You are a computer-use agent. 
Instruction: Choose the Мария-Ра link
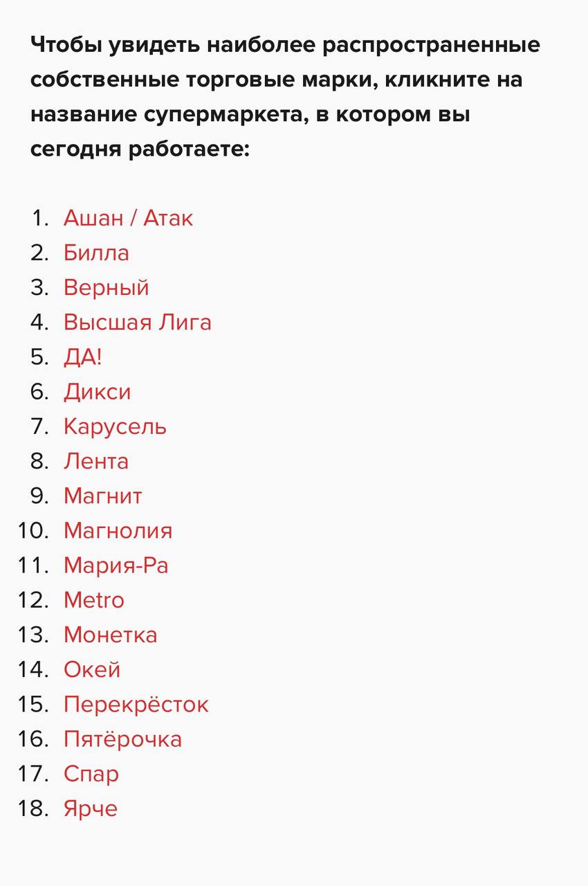point(116,566)
